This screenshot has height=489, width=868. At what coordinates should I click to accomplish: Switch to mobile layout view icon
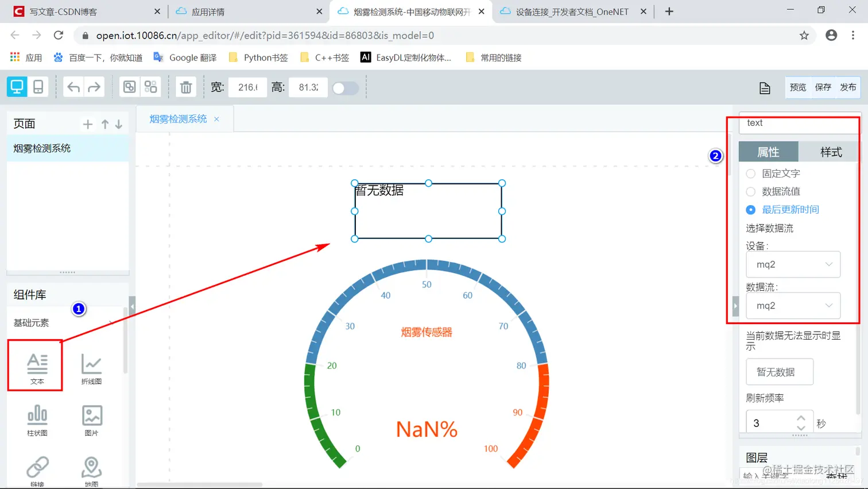tap(38, 87)
